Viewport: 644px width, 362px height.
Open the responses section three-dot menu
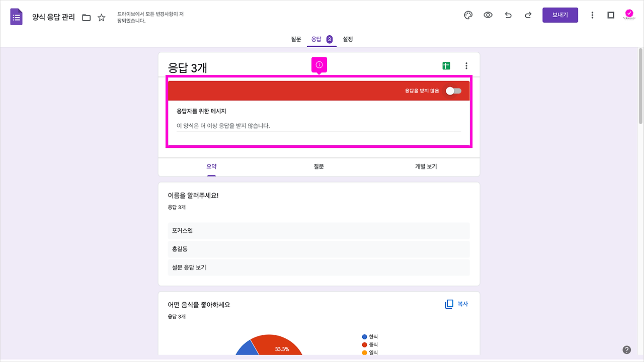pyautogui.click(x=466, y=65)
